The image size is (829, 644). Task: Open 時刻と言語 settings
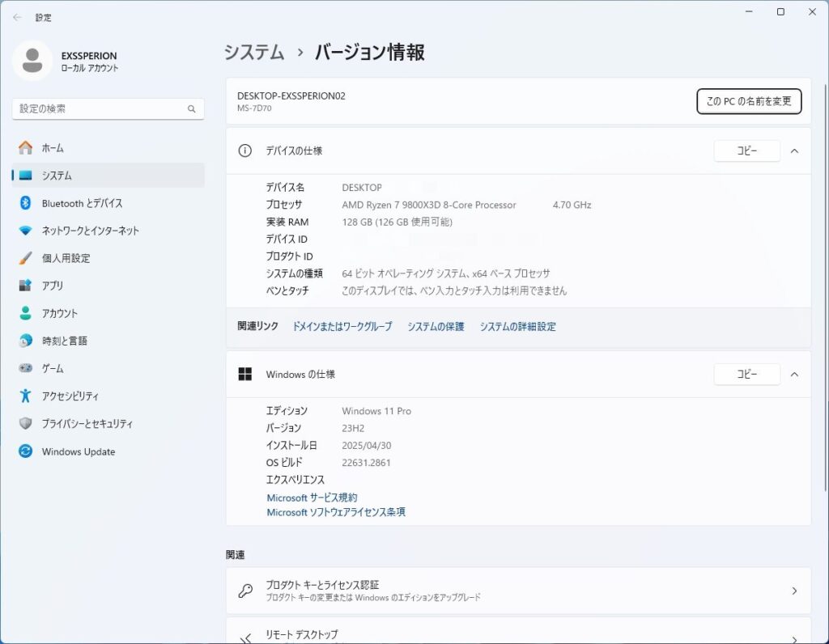click(108, 341)
